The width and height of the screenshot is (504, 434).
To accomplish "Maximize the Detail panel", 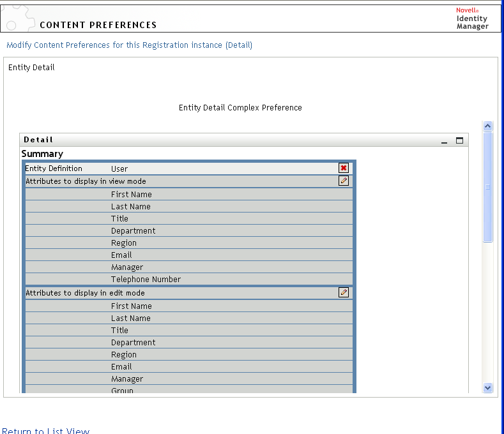I will tap(459, 140).
